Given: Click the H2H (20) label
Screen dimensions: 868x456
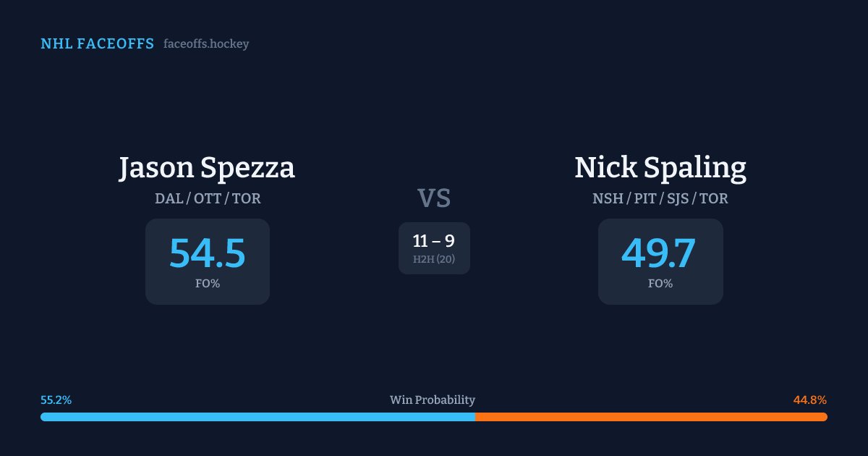Looking at the screenshot, I should click(434, 259).
